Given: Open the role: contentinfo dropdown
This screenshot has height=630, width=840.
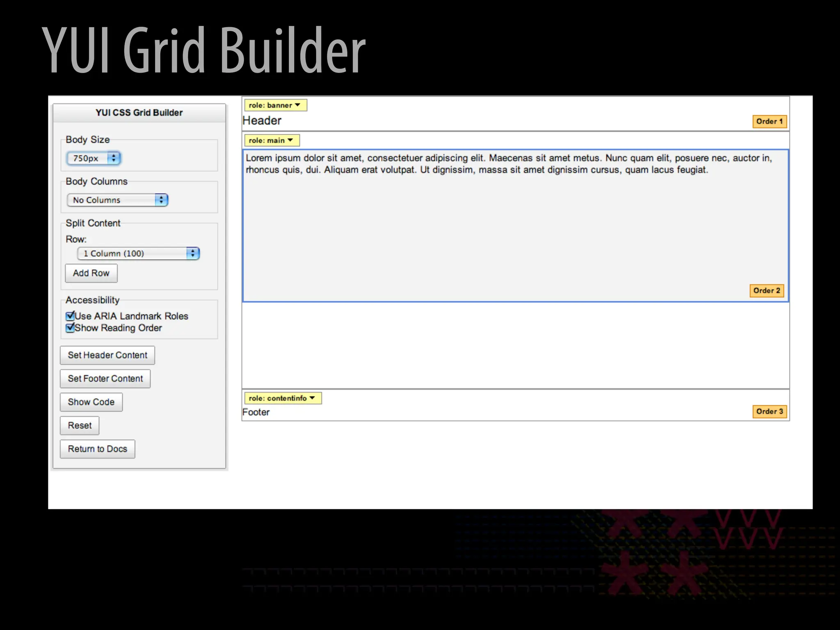Looking at the screenshot, I should click(x=283, y=398).
